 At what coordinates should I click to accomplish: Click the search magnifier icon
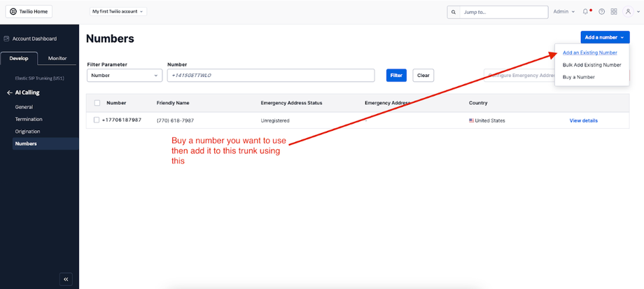click(454, 12)
